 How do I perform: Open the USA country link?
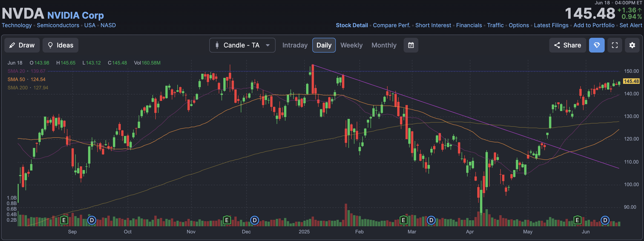pos(90,25)
